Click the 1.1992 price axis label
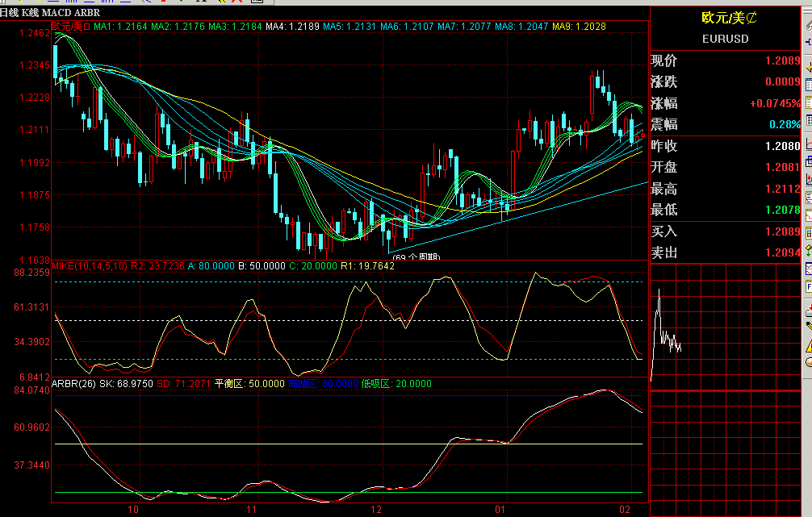 pos(35,163)
